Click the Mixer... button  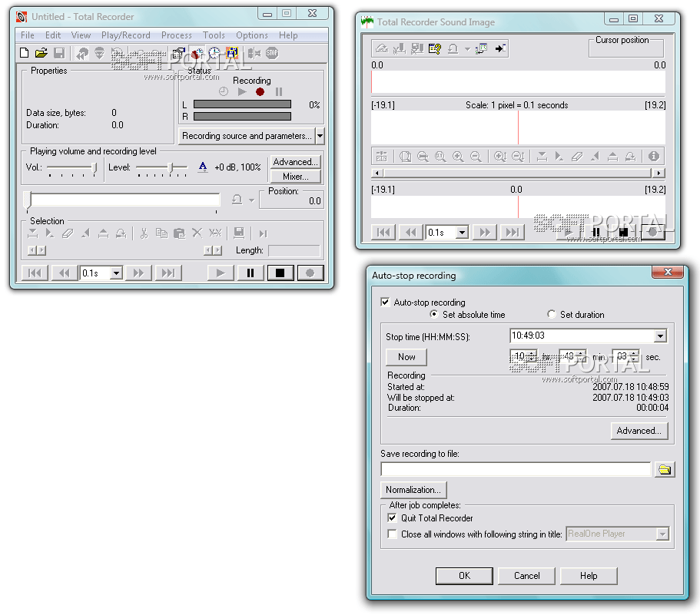point(296,177)
